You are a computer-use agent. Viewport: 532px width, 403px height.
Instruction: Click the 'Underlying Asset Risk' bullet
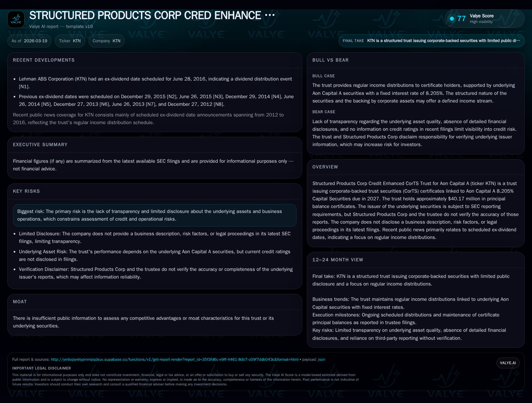155,256
